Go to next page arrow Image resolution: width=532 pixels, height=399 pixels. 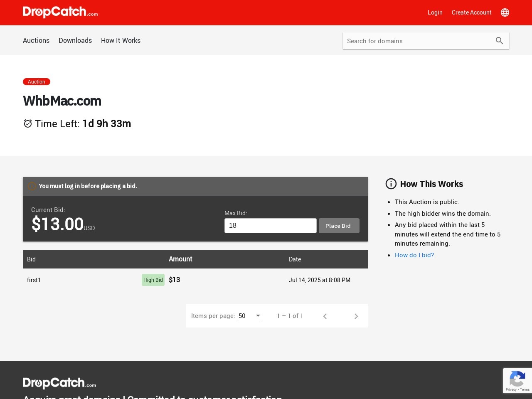pos(356,316)
